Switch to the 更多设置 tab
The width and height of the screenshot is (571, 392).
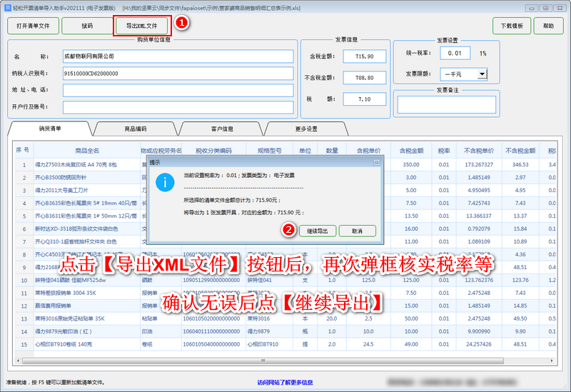[306, 129]
